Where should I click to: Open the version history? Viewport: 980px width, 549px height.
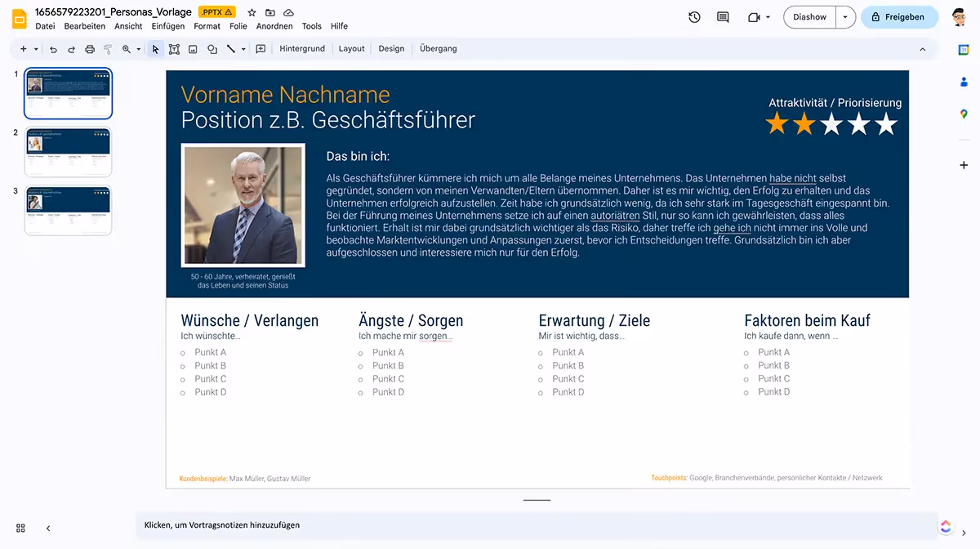pyautogui.click(x=693, y=16)
